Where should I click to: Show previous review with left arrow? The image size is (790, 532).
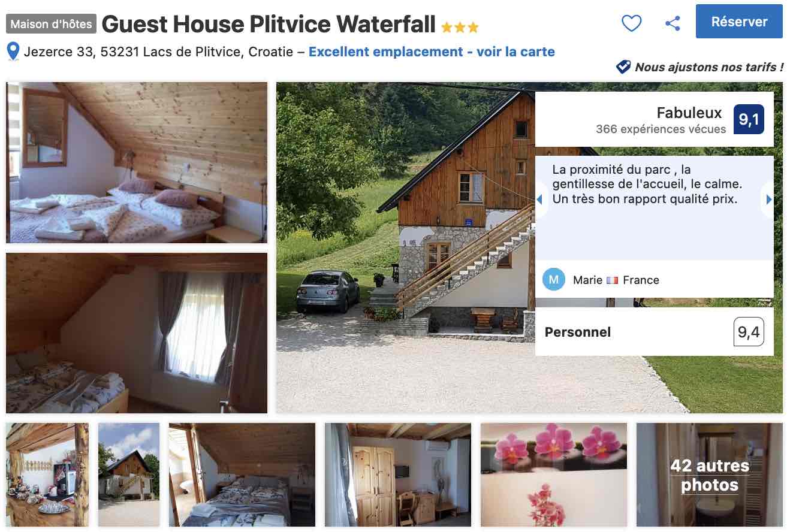tap(539, 199)
